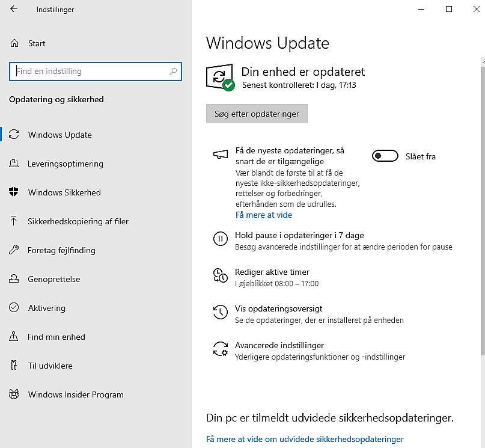Click 'Din enhed er opdateret' status text

coord(303,72)
